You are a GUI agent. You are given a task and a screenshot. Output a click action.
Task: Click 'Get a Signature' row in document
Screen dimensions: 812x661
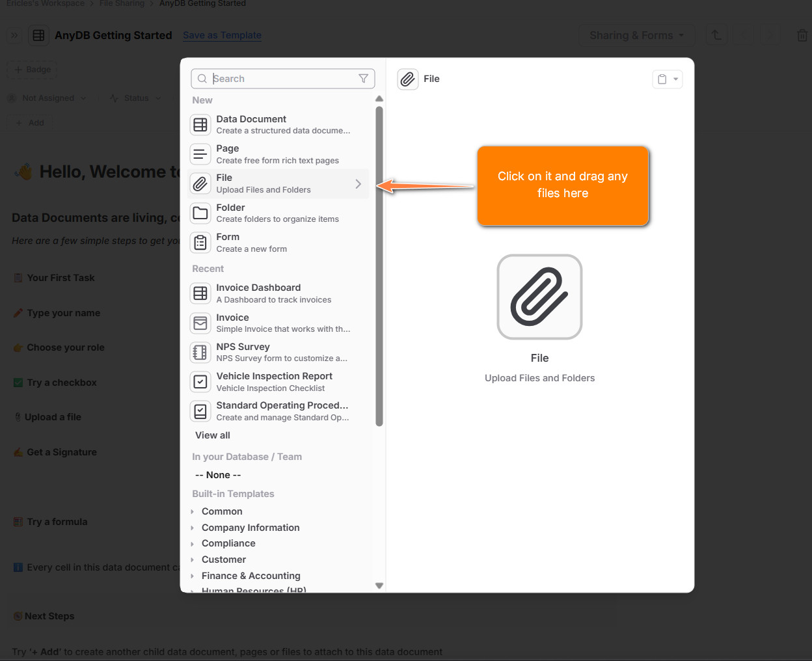click(61, 452)
